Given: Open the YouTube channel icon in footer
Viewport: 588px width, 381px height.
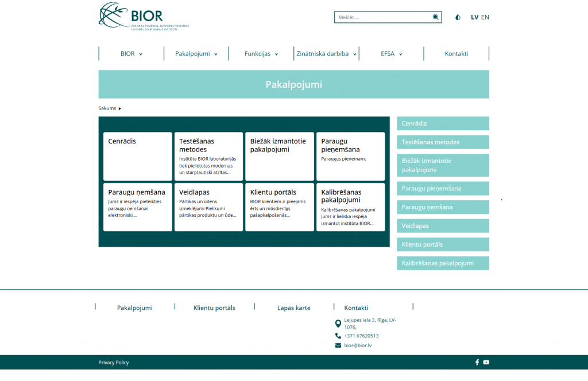Looking at the screenshot, I should coord(486,362).
